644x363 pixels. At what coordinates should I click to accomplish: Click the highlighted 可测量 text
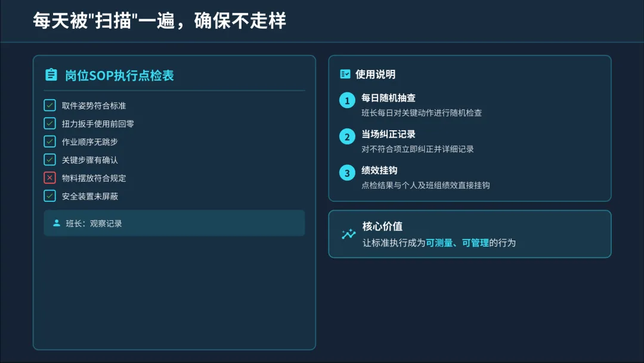(x=439, y=242)
